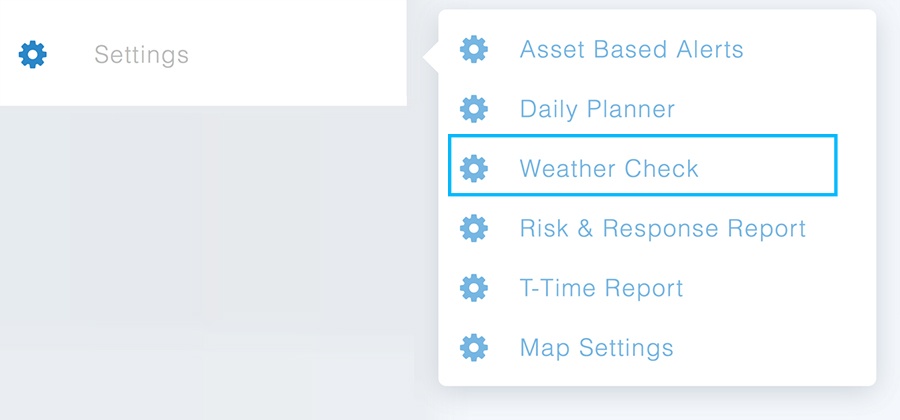Image resolution: width=900 pixels, height=420 pixels.
Task: Click blank area inside Weather Check highlight box
Action: pyautogui.click(x=769, y=166)
